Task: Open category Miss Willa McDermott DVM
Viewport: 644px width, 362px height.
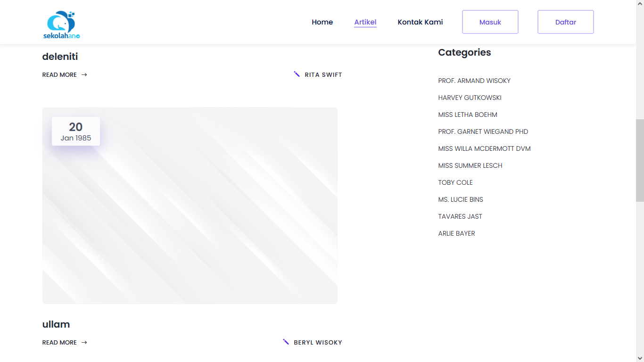Action: point(484,148)
